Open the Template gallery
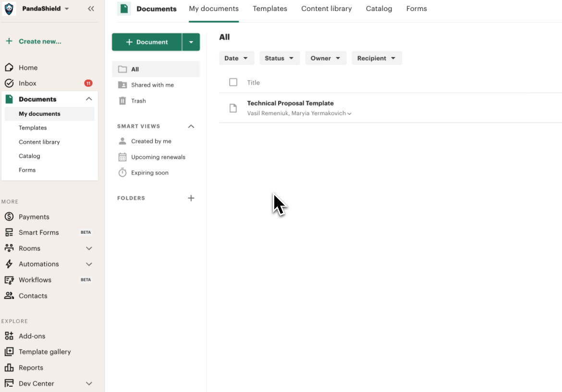Image resolution: width=562 pixels, height=392 pixels. 44,352
